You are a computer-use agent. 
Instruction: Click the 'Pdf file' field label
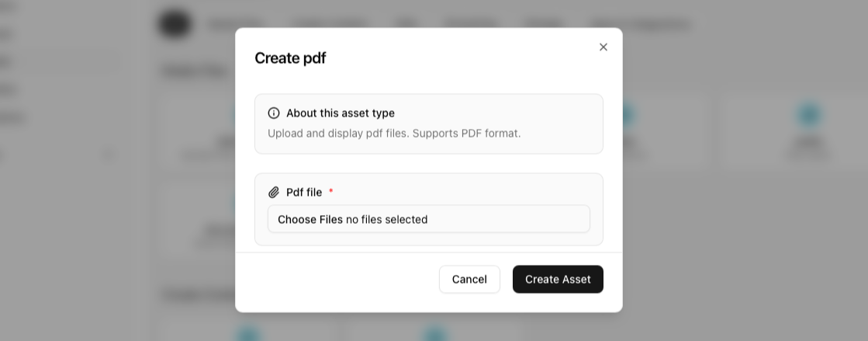pyautogui.click(x=303, y=193)
